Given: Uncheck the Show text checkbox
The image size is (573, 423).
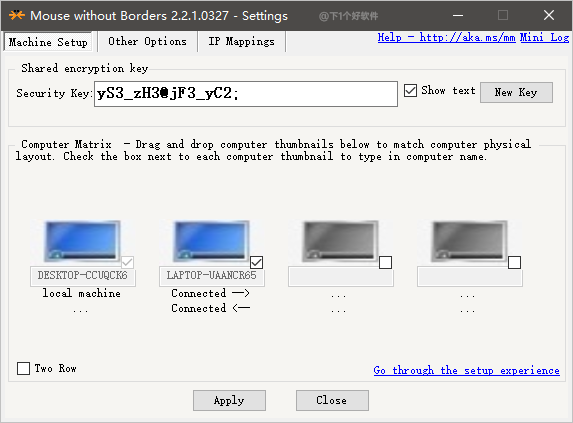Looking at the screenshot, I should 410,90.
